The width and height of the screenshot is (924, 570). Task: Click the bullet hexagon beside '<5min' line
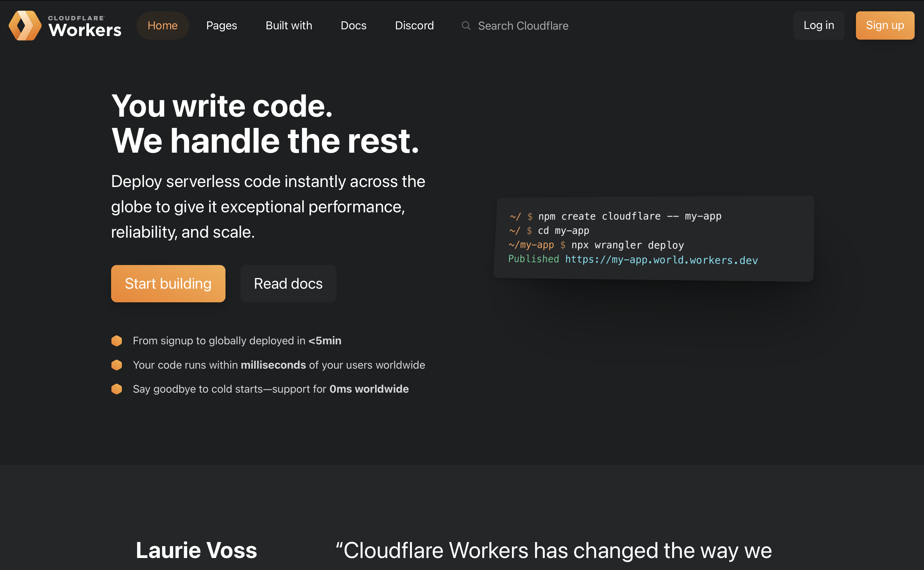[116, 340]
